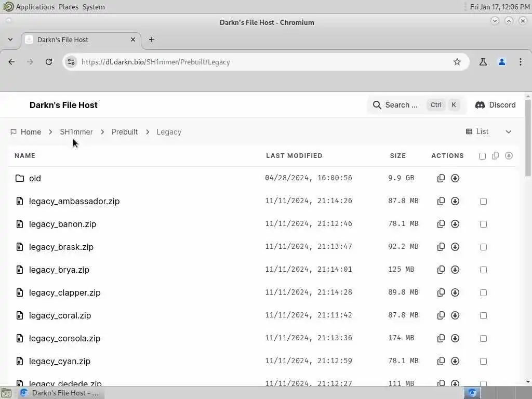Open the tab search dropdown arrow
Viewport: 532px width, 399px height.
tap(10, 39)
